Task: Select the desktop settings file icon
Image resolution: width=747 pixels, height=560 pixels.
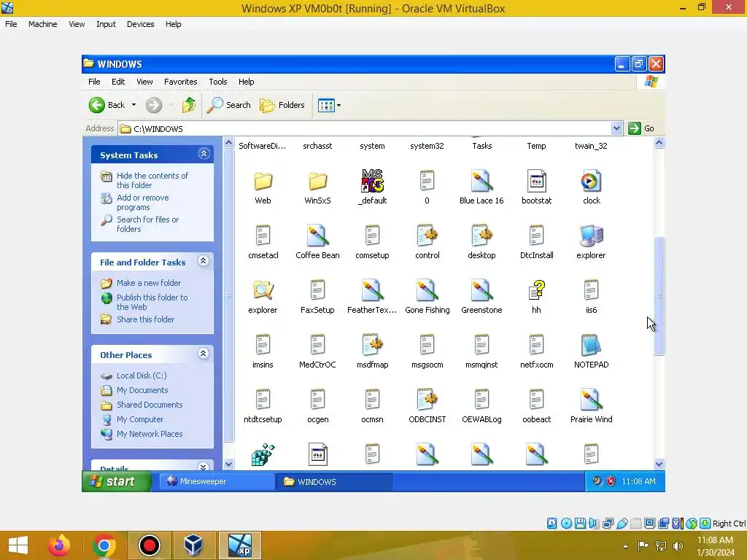Action: point(481,236)
